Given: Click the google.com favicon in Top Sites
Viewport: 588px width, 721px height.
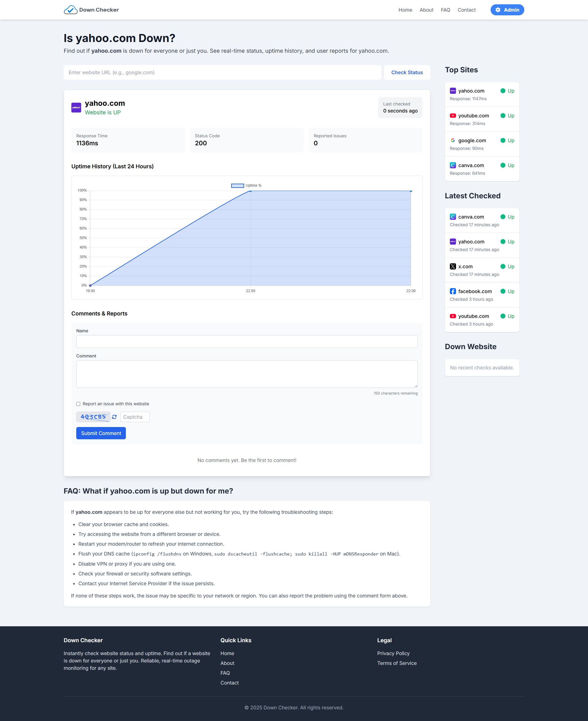Looking at the screenshot, I should tap(453, 140).
